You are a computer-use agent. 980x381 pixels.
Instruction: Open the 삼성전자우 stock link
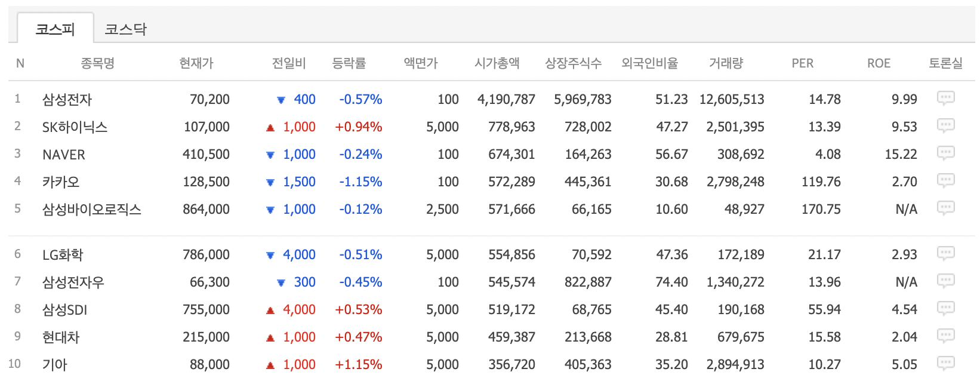73,282
